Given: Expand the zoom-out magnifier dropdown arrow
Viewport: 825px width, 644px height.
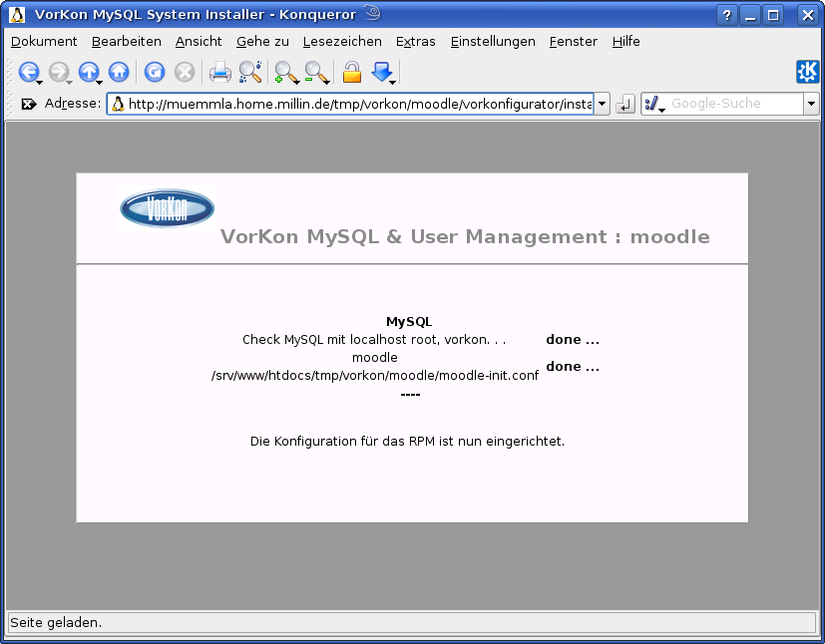Looking at the screenshot, I should [327, 83].
